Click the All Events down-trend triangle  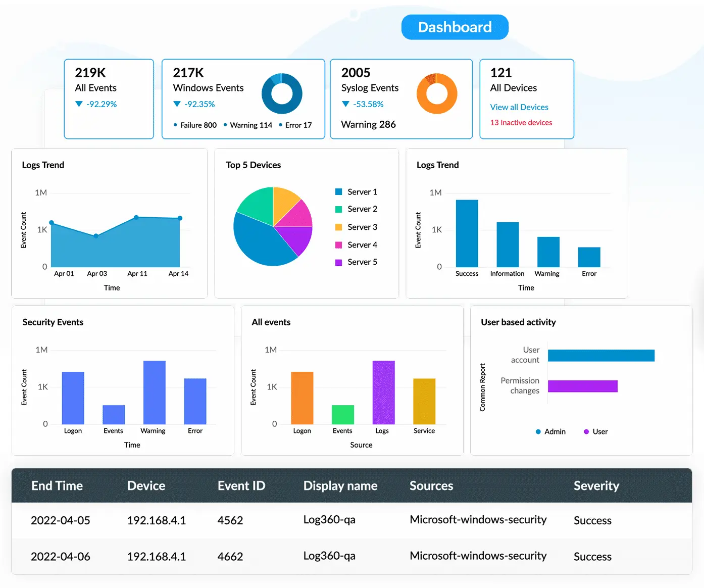tap(79, 104)
